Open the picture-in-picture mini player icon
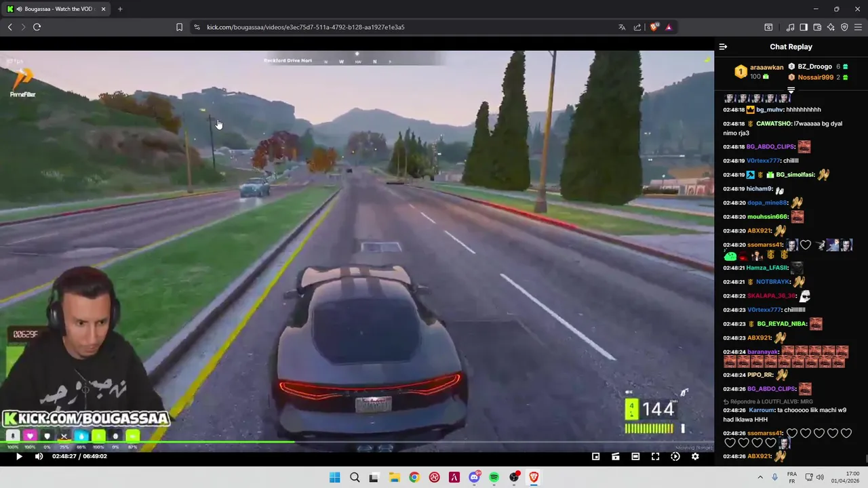 pos(595,457)
